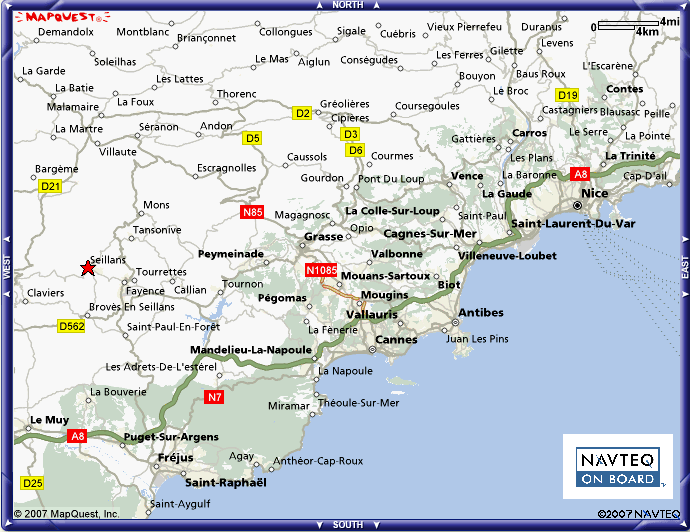Click the red star marker near Seillans

tap(88, 268)
